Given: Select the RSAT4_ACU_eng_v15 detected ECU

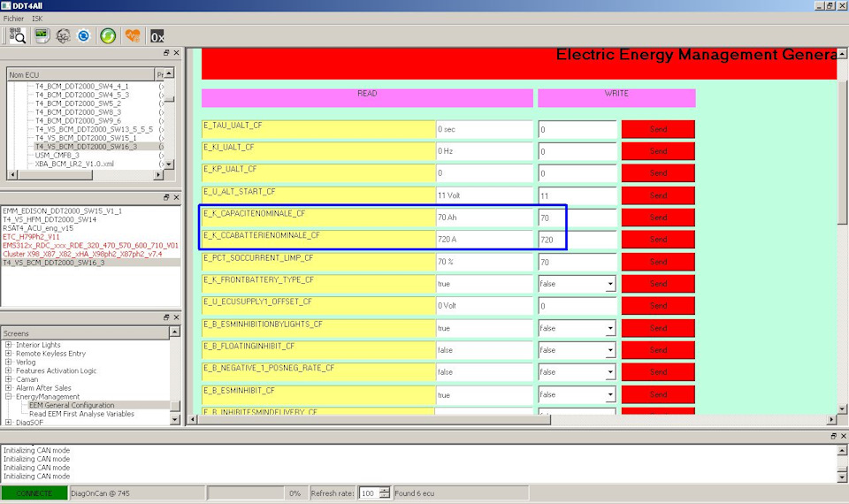Looking at the screenshot, I should point(38,228).
